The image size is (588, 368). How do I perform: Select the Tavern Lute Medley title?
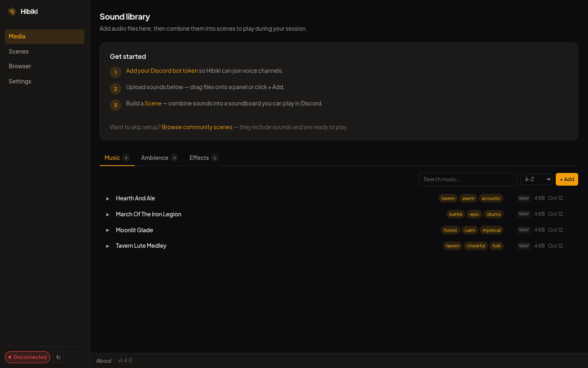coord(141,246)
